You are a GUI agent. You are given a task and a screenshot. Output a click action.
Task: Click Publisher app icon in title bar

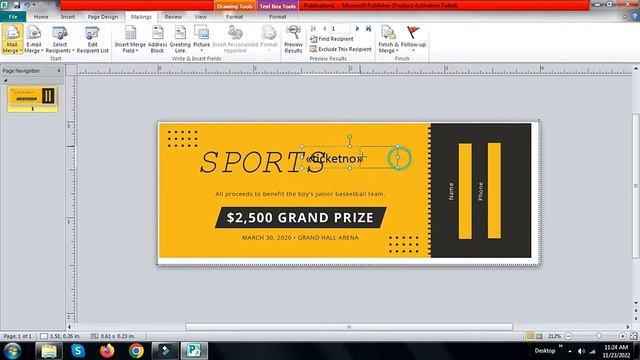pos(4,5)
